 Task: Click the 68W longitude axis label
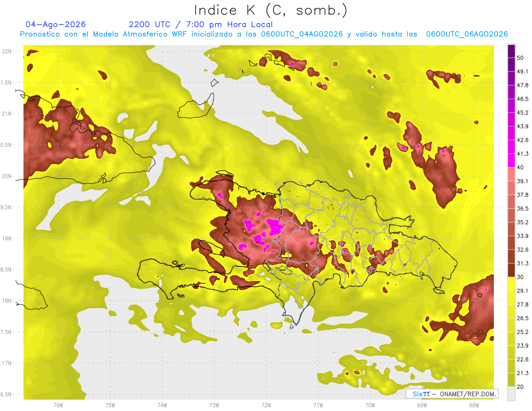pos(473,405)
